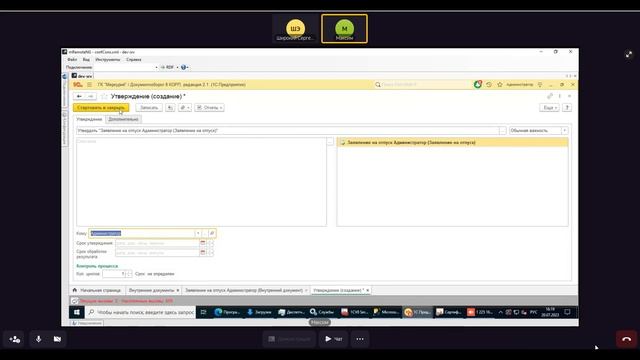Click the cycles count field stepper
This screenshot has width=640, height=360.
pos(129,274)
